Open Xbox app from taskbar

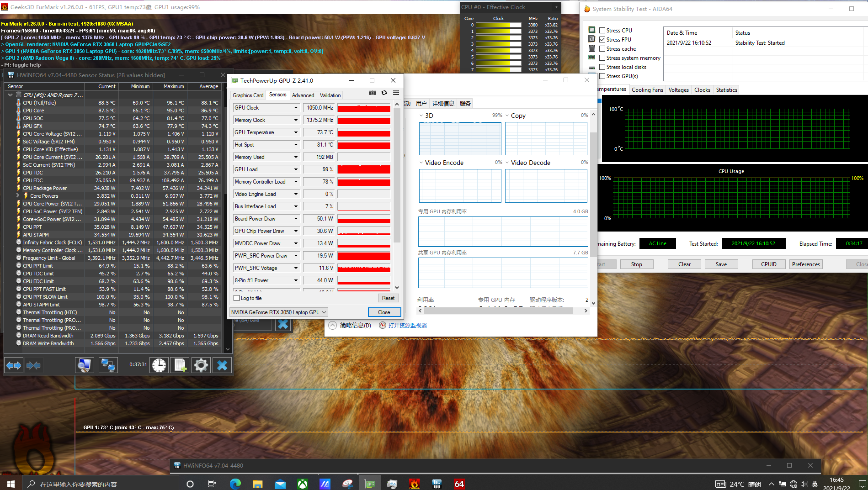pos(303,484)
